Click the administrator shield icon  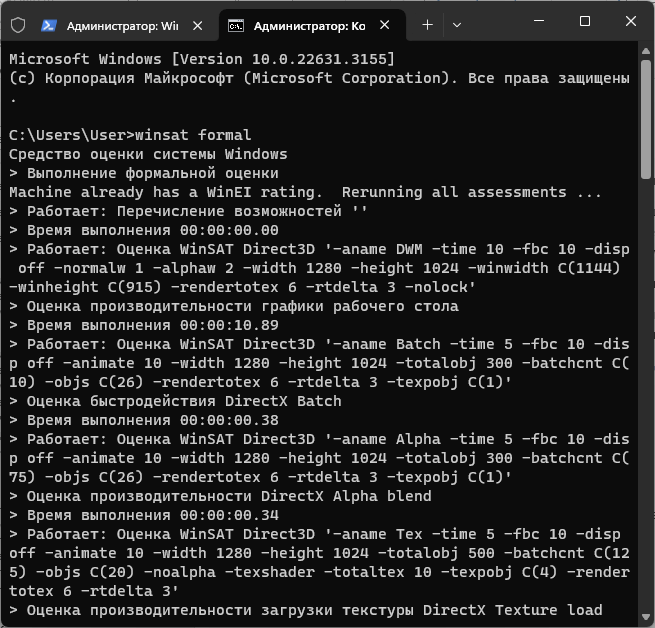18,24
